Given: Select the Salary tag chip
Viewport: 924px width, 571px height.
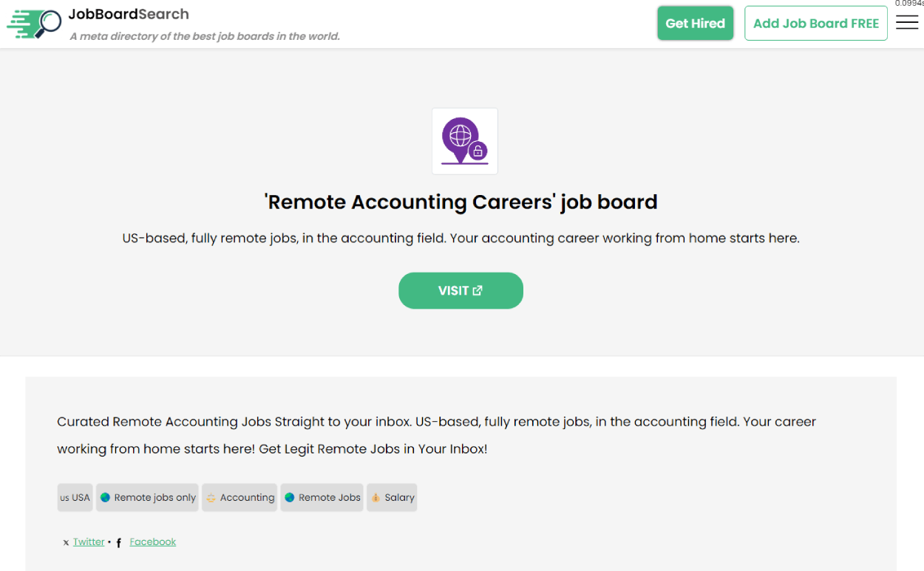Looking at the screenshot, I should tap(392, 497).
